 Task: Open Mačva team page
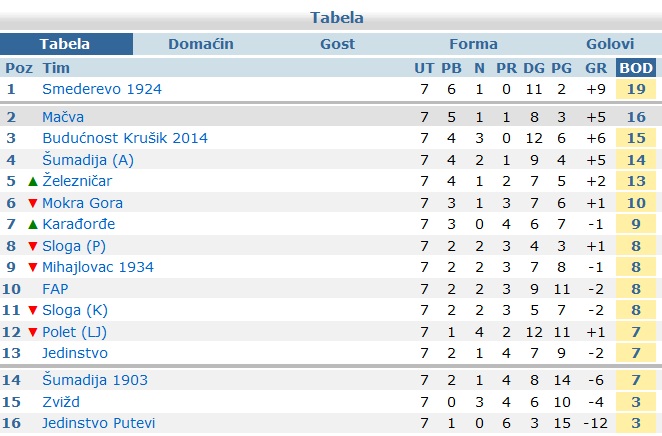(x=63, y=117)
